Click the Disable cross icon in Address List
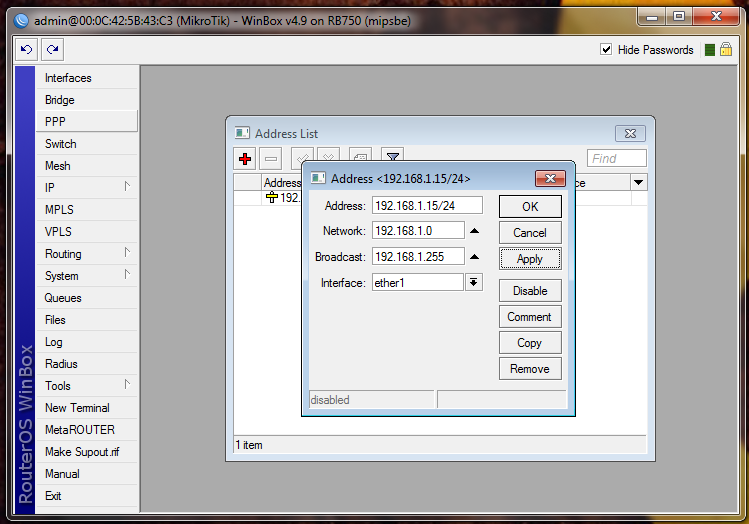 pyautogui.click(x=329, y=155)
